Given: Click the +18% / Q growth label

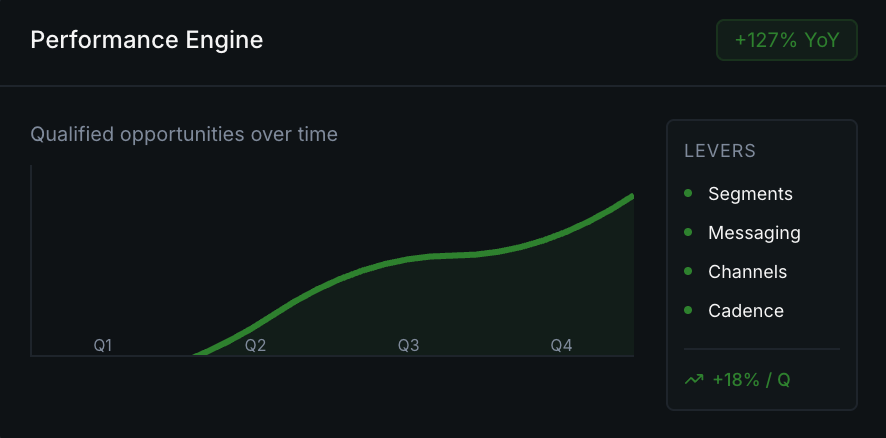Looking at the screenshot, I should coord(751,380).
